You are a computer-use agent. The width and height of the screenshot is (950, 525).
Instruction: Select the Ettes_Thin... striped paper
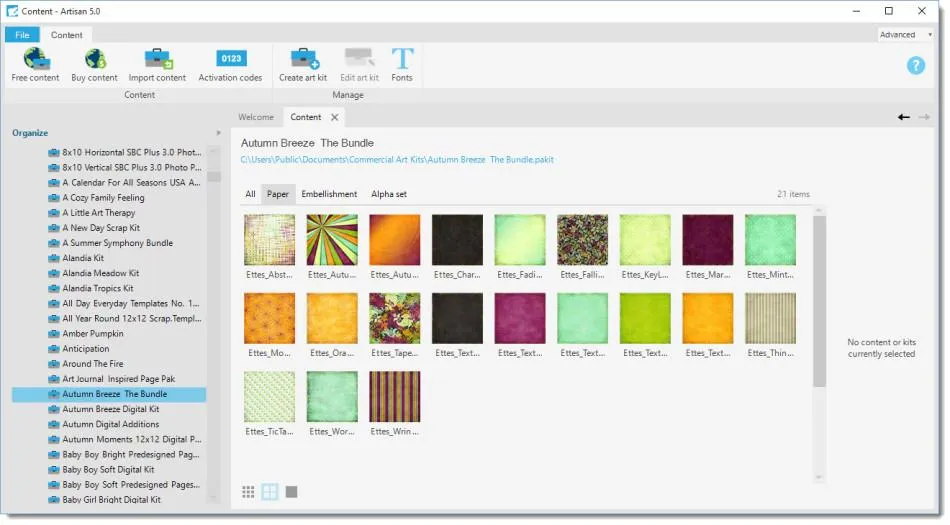pos(770,319)
